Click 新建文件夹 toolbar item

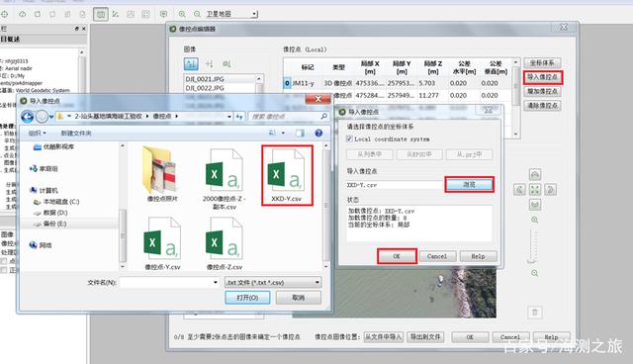[75, 133]
